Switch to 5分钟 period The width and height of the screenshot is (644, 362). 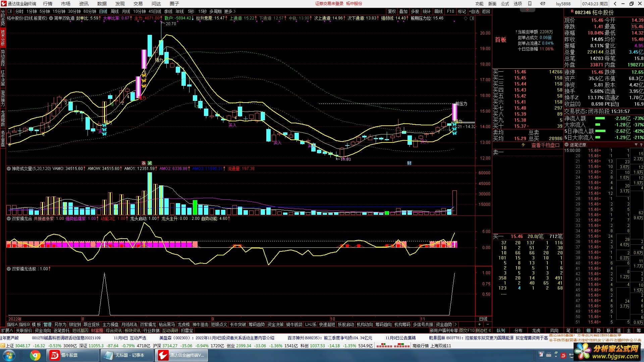pos(45,11)
